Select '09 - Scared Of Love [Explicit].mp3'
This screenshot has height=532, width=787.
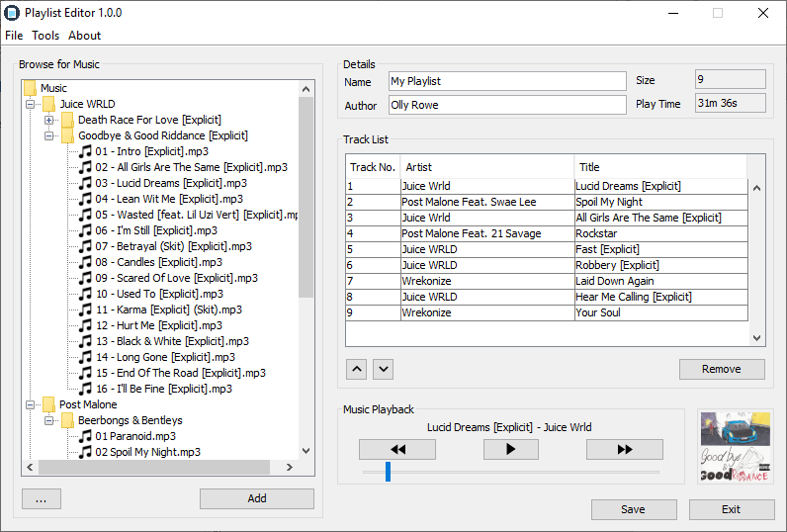coord(177,278)
